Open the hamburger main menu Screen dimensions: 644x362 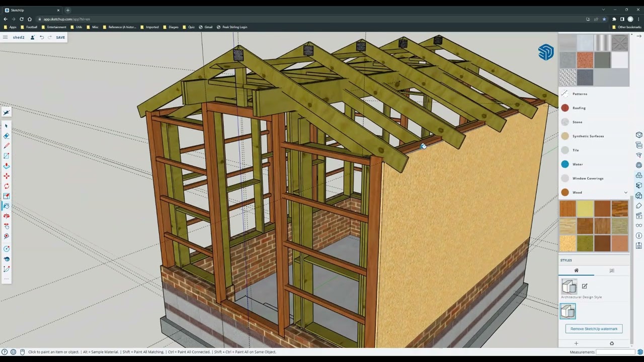coord(5,37)
